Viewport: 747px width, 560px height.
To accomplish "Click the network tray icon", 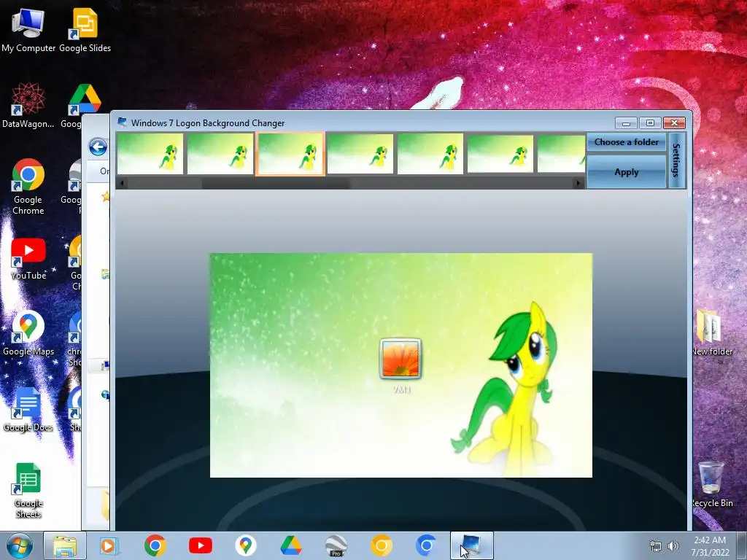I will pos(656,546).
